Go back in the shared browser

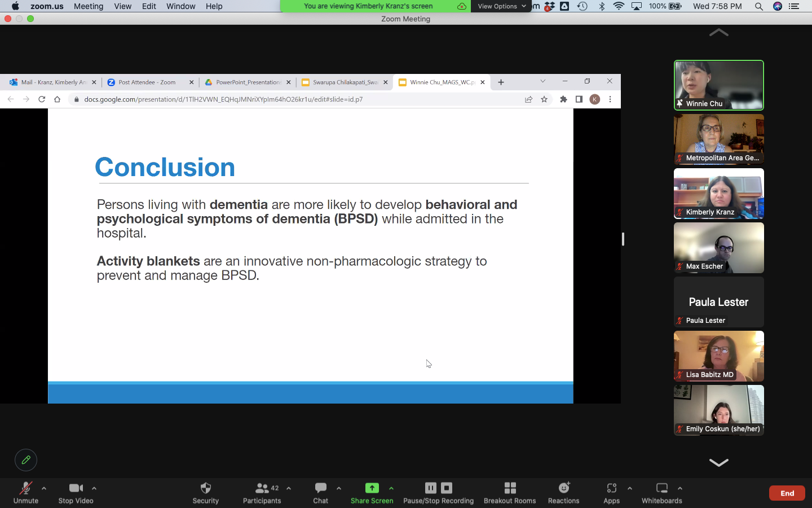click(11, 99)
